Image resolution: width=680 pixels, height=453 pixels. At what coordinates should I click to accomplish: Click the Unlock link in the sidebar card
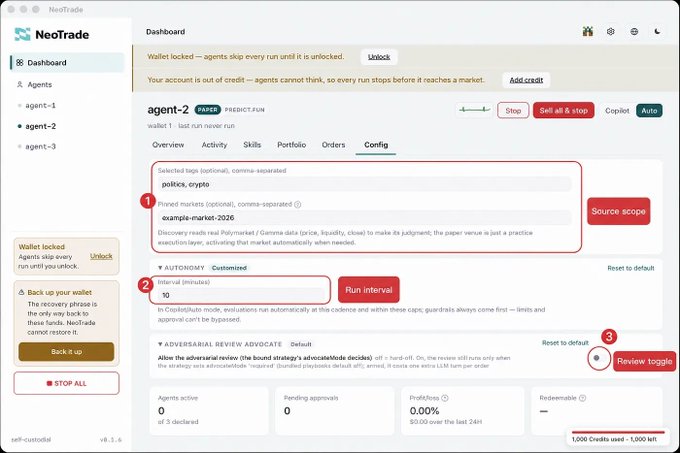pos(101,256)
